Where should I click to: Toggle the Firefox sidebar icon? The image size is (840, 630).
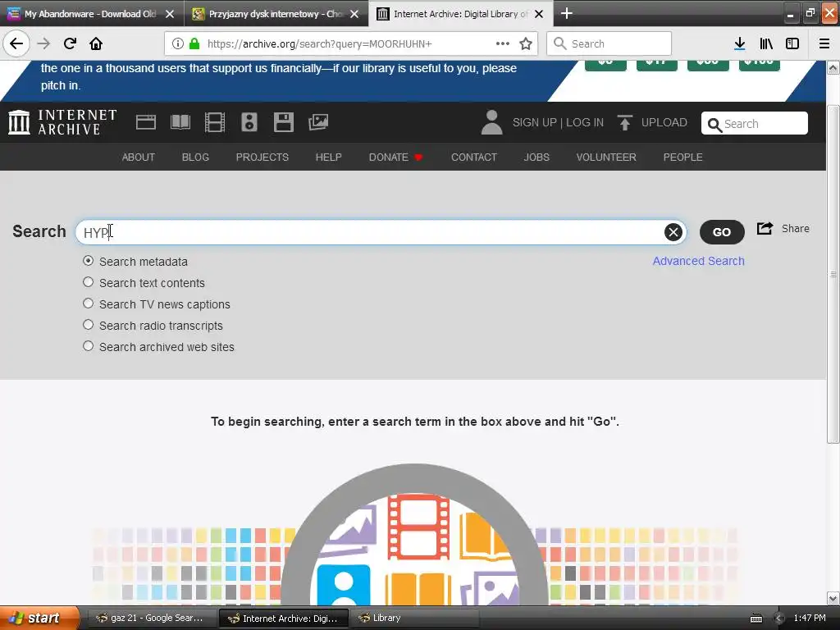click(792, 43)
